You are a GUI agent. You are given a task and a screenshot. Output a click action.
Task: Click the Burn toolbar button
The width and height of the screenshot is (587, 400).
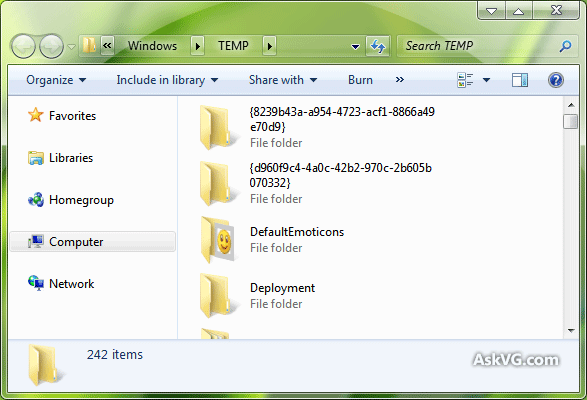pos(360,80)
